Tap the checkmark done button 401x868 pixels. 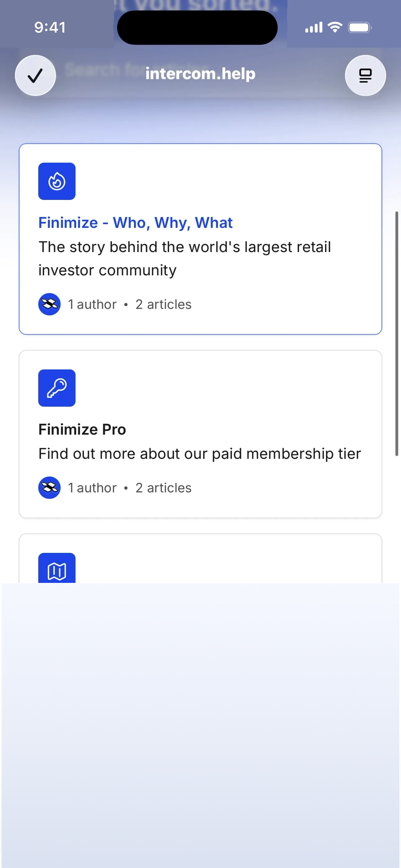click(x=35, y=75)
